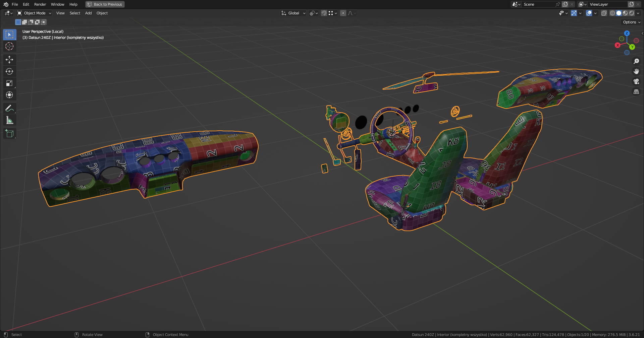Open the Options dropdown
This screenshot has height=338, width=644.
[x=632, y=22]
